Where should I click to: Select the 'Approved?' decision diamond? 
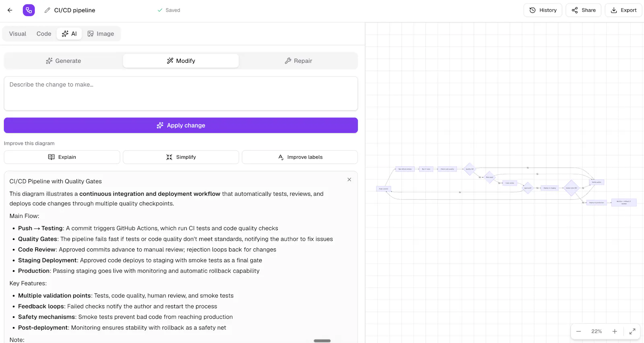pos(528,188)
